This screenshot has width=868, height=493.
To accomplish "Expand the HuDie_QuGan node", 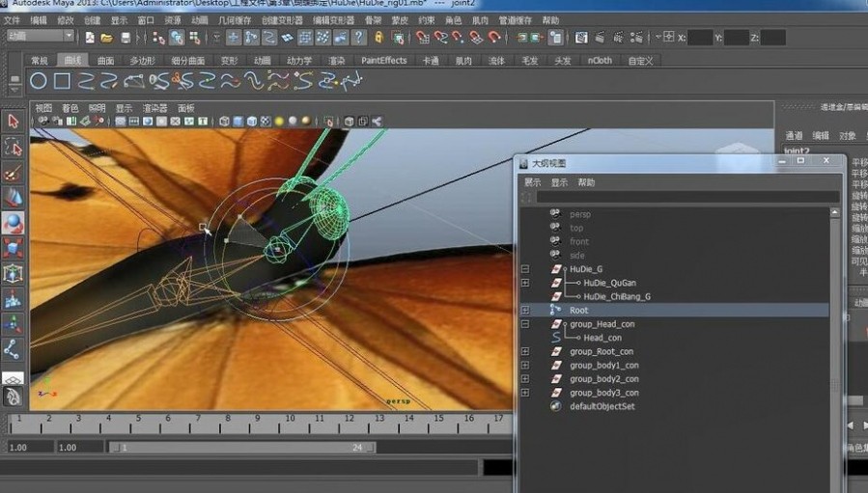I will pyautogui.click(x=525, y=283).
